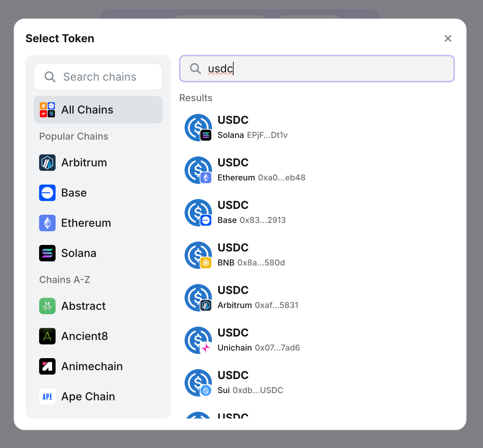Click the Base address 0x83...2913

point(263,220)
